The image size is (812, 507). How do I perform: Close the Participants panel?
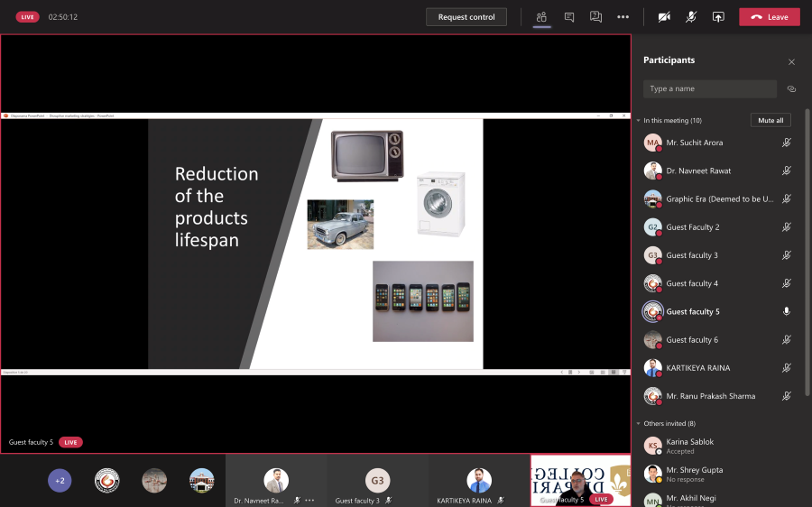click(x=791, y=62)
